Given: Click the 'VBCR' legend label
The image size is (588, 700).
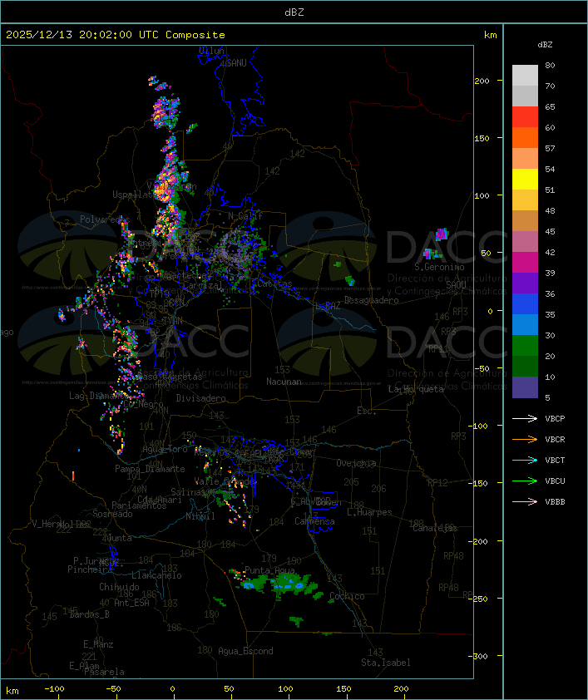Looking at the screenshot, I should (x=555, y=439).
